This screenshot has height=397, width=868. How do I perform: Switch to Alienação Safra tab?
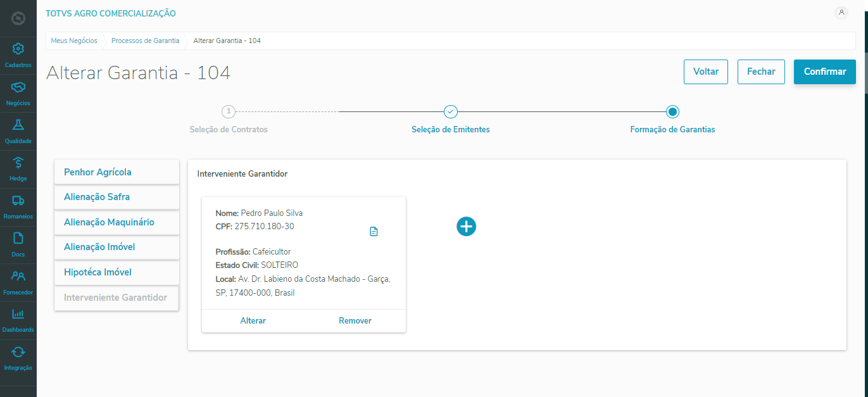pos(116,197)
